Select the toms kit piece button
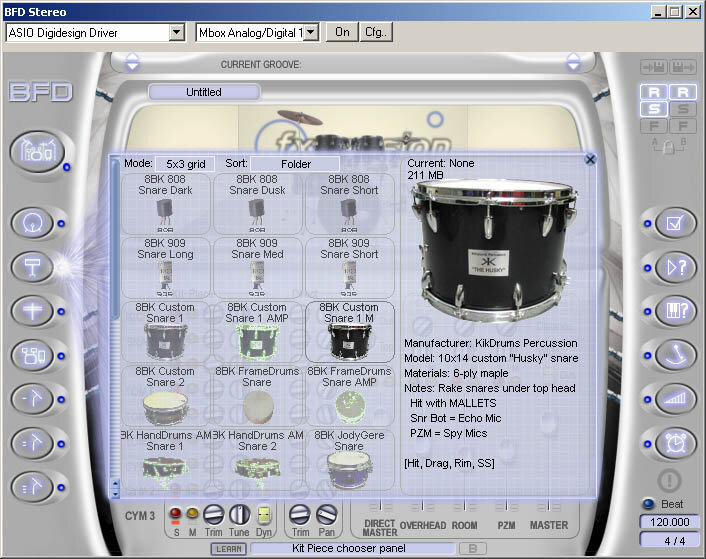 point(32,356)
